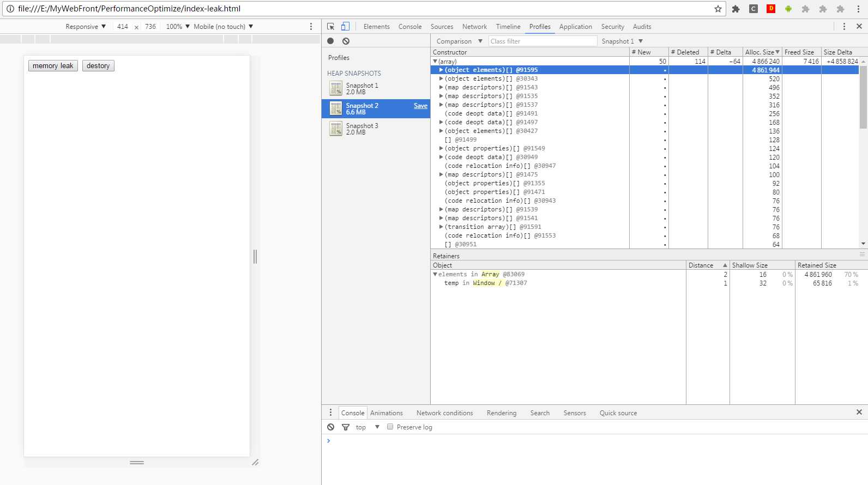Select the (code deopt data)[] @91491 row
Screen dimensions: 868x485
click(x=645, y=113)
